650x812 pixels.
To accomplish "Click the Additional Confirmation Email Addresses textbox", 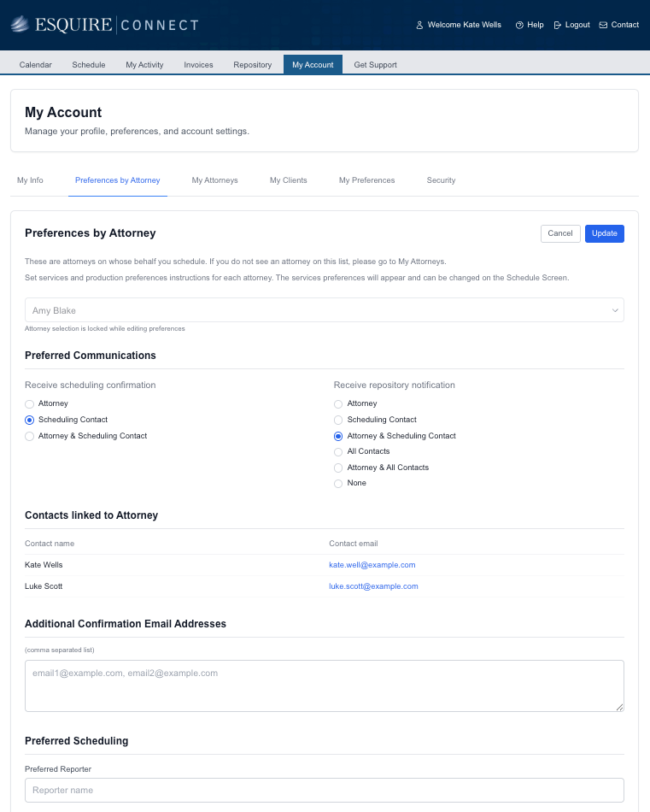I will tap(324, 685).
